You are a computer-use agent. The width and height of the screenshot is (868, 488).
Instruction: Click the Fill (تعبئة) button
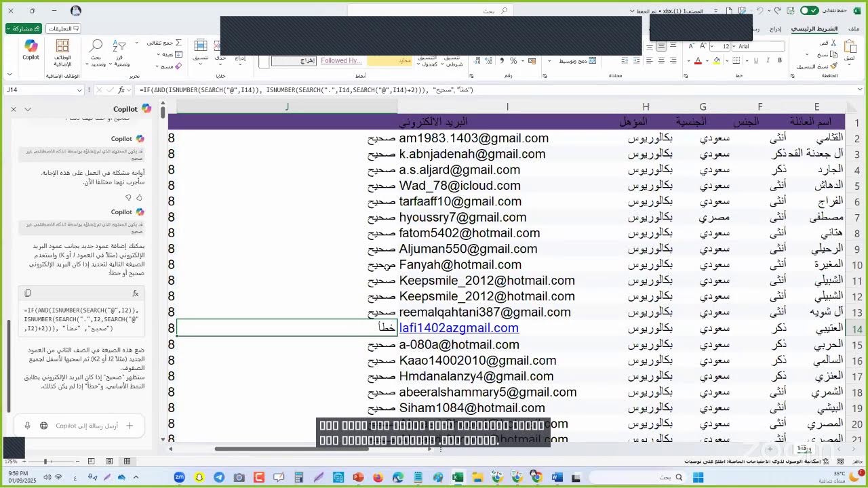coord(170,54)
